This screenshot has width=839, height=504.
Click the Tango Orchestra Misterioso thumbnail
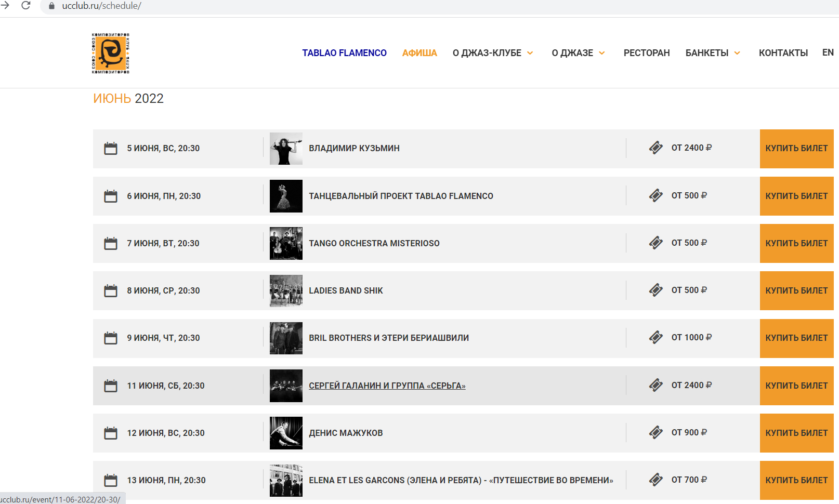[x=286, y=243]
